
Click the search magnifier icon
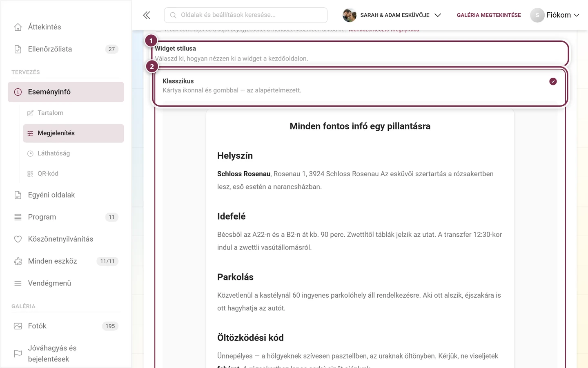(173, 15)
